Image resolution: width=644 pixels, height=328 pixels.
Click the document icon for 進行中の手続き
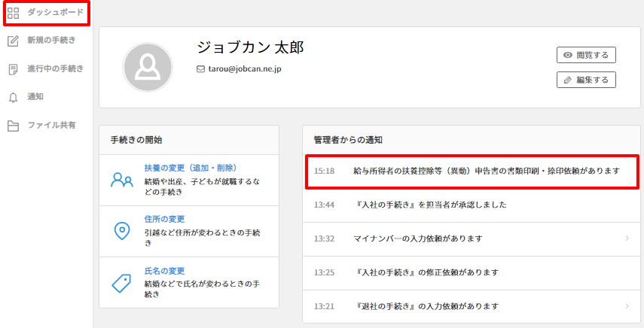[x=13, y=69]
